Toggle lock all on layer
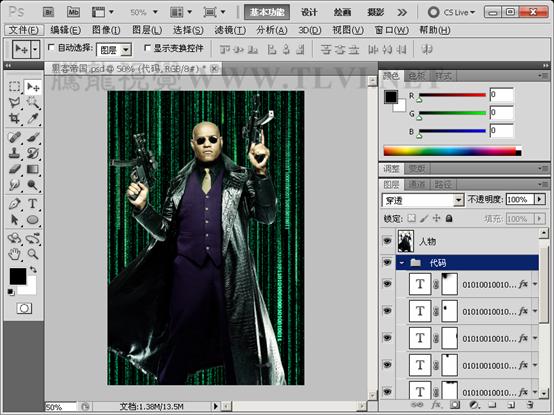Image resolution: width=554 pixels, height=415 pixels. tap(449, 218)
